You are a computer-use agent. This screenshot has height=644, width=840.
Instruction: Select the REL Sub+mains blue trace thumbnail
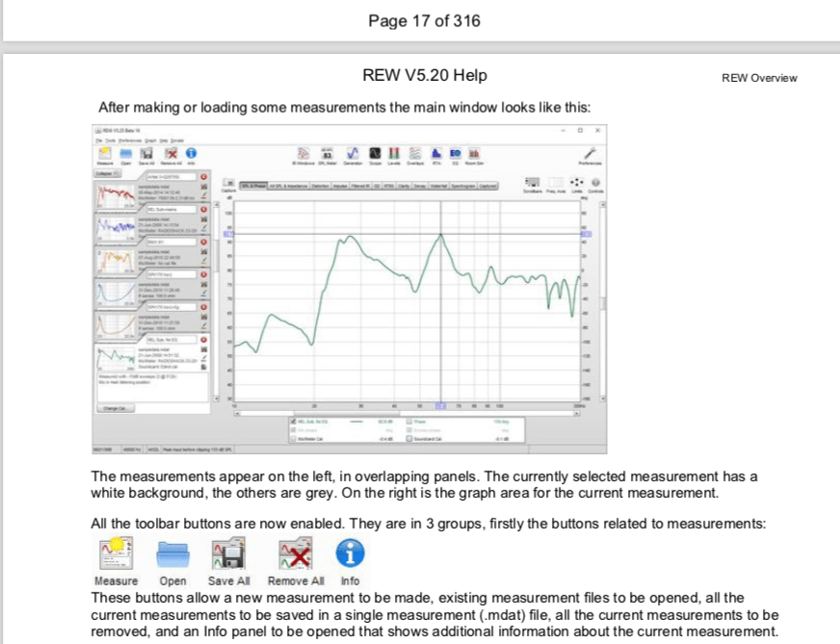tap(116, 228)
